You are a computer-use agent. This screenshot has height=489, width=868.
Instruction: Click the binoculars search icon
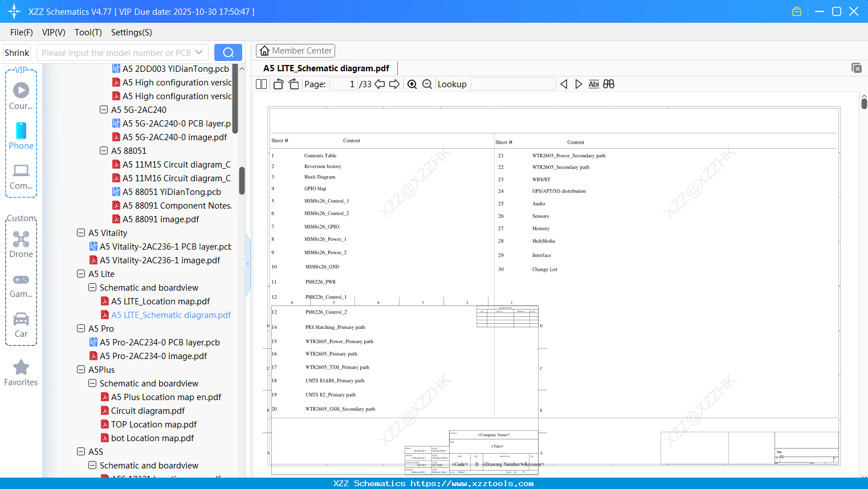pyautogui.click(x=609, y=84)
